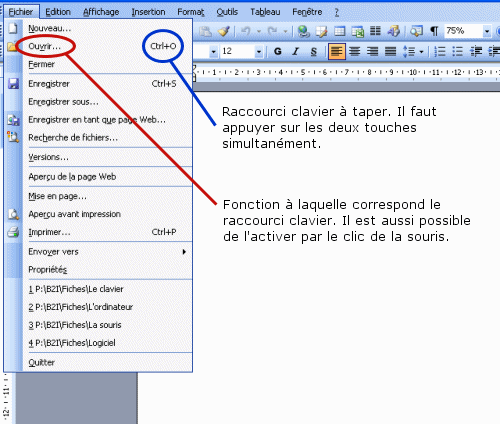Image resolution: width=500 pixels, height=424 pixels.
Task: Toggle italic formatting
Action: tap(295, 51)
